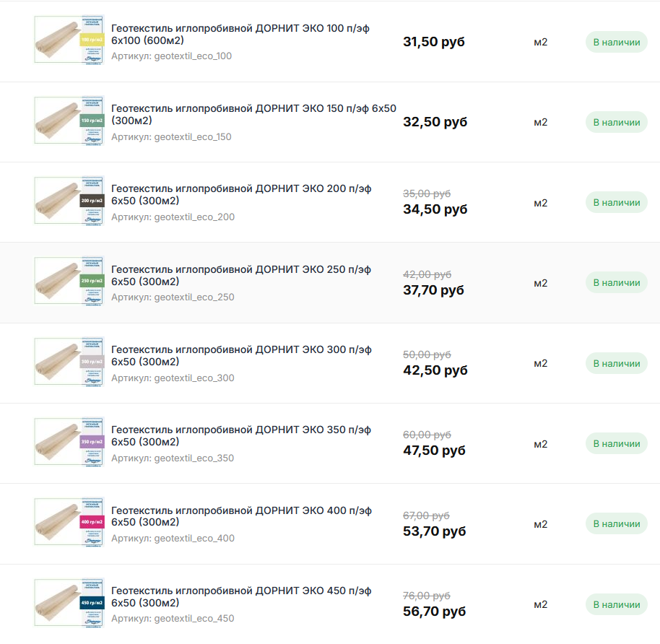Click В наличии badge for ЭКО 450
The width and height of the screenshot is (660, 644).
click(616, 604)
